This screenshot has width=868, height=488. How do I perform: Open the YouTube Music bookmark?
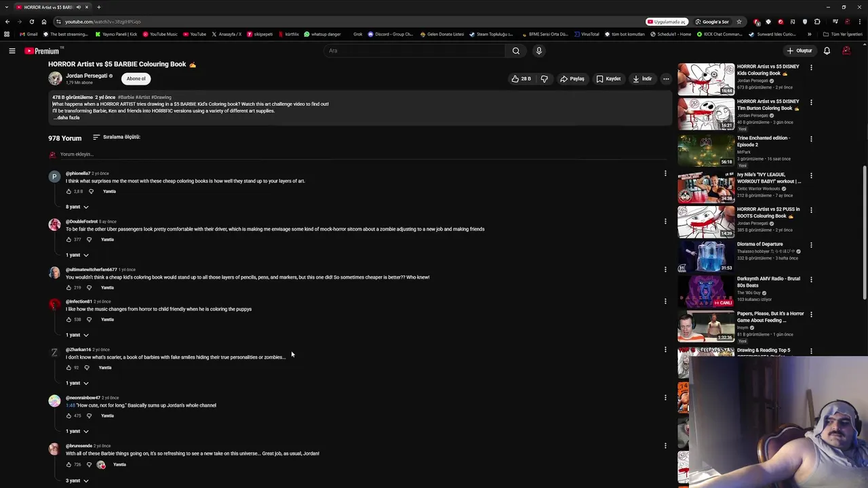click(159, 34)
